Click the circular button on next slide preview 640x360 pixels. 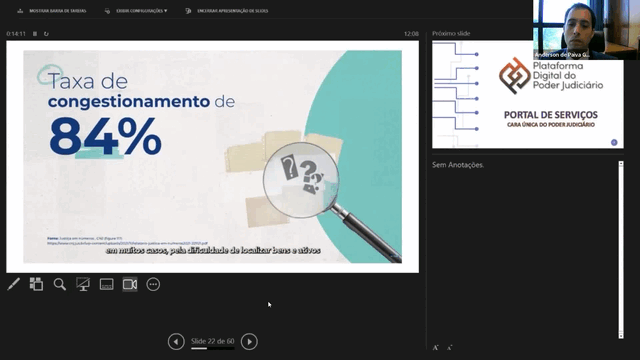614,142
